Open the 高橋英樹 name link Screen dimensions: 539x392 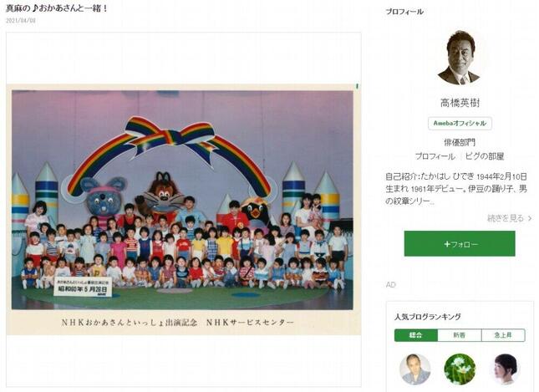[x=460, y=103]
